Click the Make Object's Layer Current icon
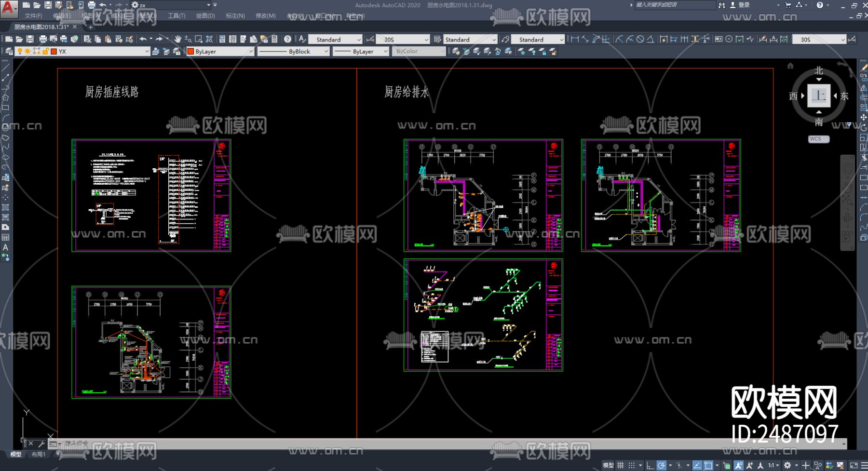The image size is (868, 471). pos(155,51)
